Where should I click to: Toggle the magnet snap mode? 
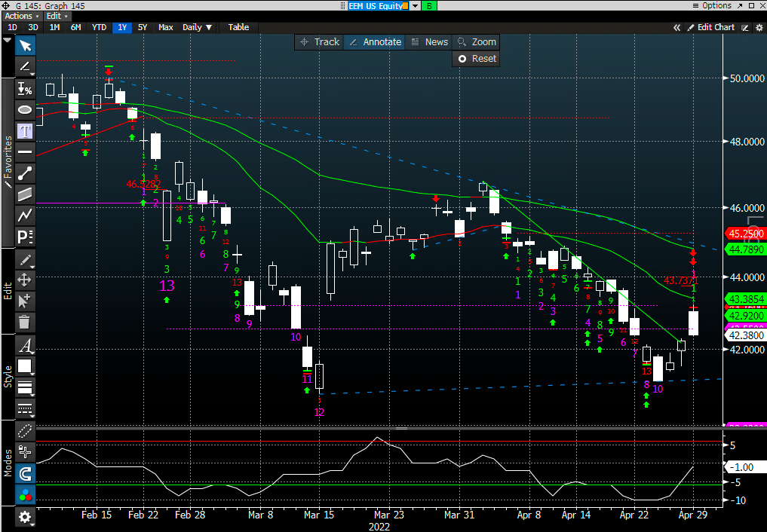point(25,473)
